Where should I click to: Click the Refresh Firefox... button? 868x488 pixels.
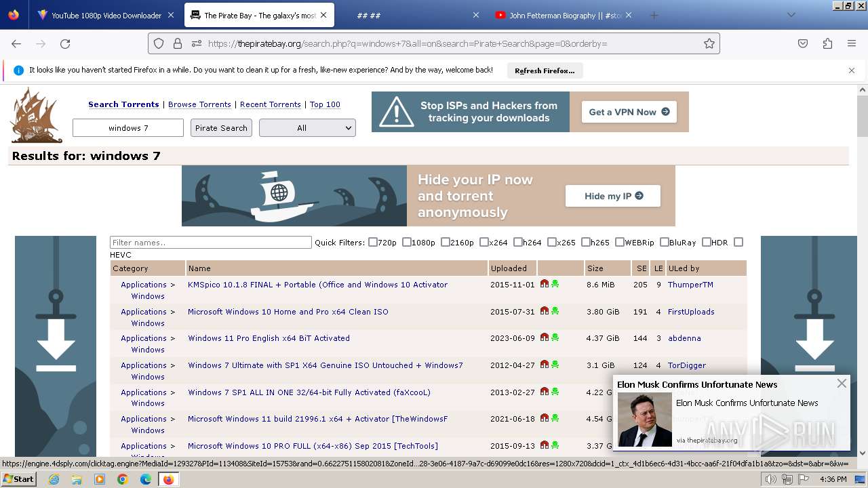pos(545,70)
